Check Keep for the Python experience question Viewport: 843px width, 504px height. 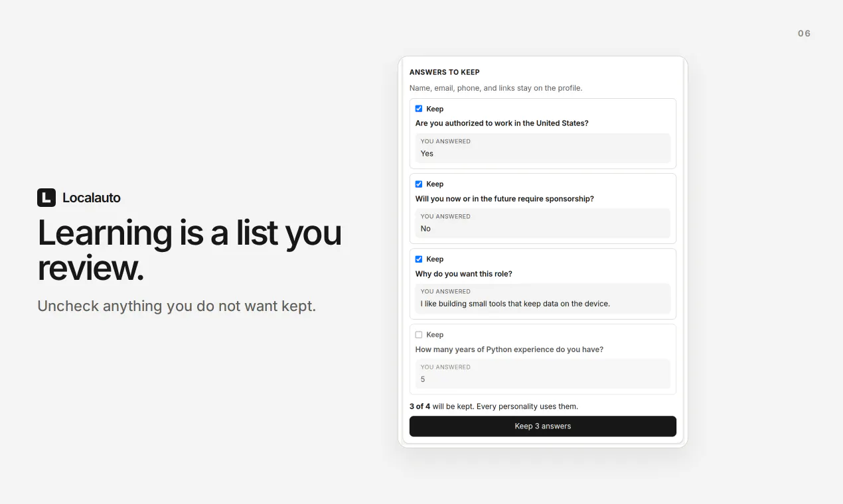point(419,335)
